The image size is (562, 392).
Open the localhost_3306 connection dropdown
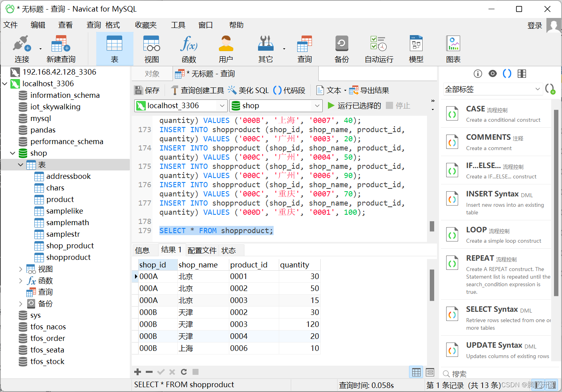181,106
